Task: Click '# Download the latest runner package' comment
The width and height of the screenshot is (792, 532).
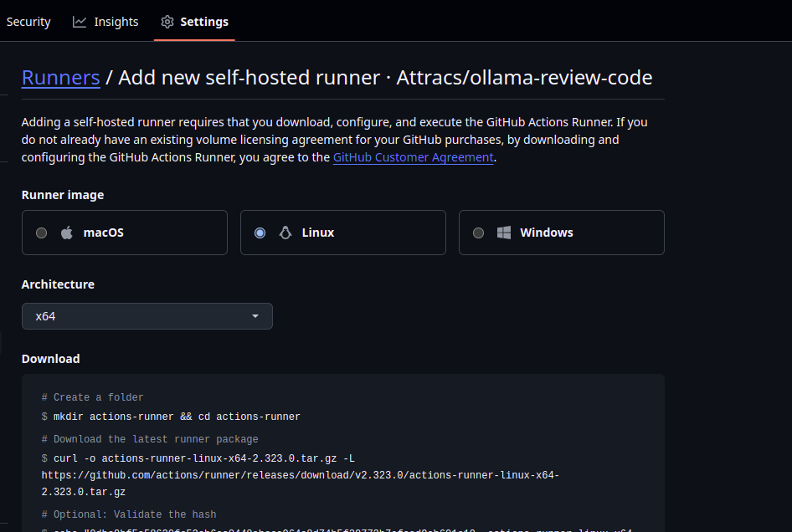Action: click(150, 439)
